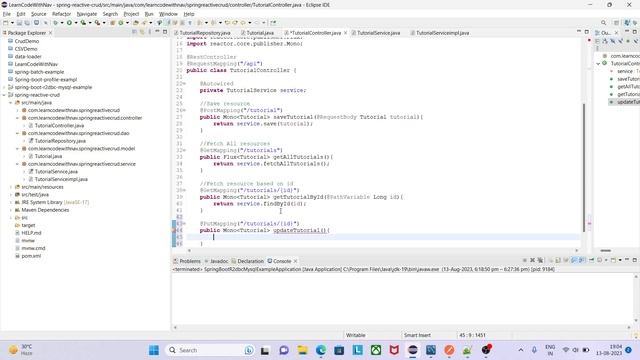Click the New file toolbar icon
Viewport: 640px width, 360px height.
coord(6,23)
